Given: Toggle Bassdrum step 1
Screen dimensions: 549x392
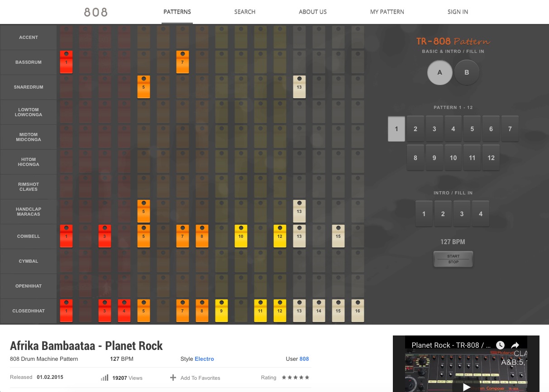Looking at the screenshot, I should 66,62.
